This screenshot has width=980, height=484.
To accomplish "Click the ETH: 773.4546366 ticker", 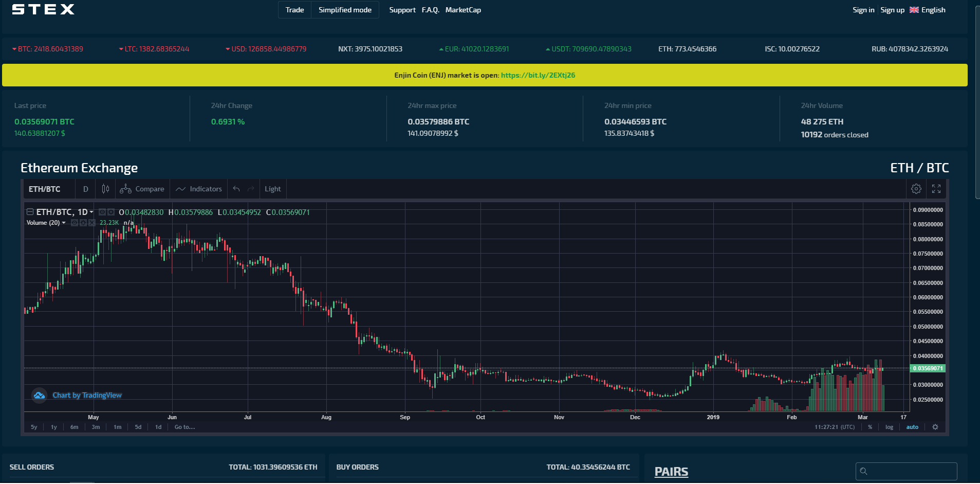I will pos(687,49).
